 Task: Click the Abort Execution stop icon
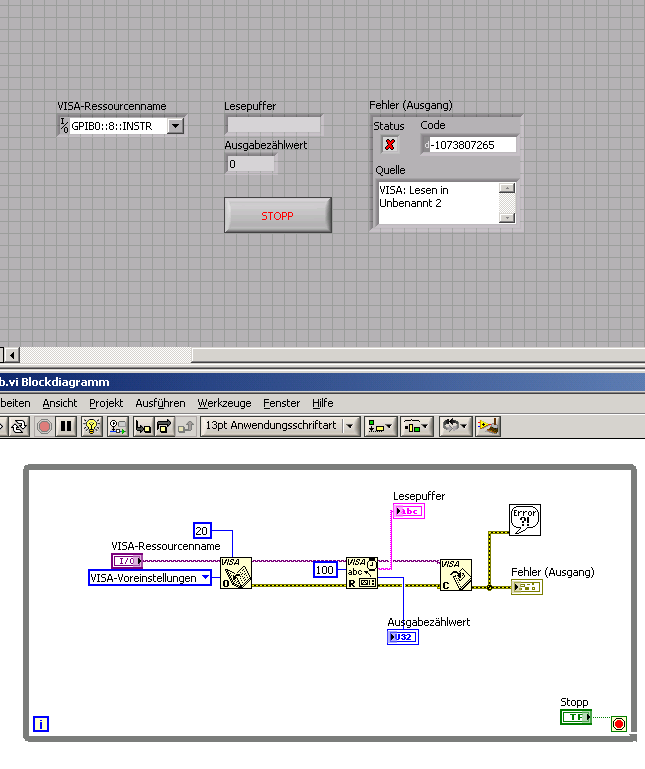click(x=44, y=426)
